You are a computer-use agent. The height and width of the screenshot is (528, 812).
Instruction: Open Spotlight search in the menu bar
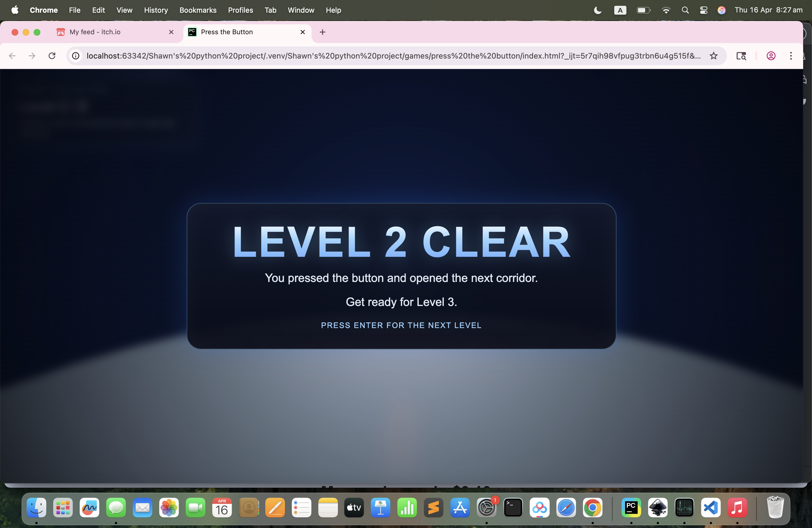tap(685, 10)
